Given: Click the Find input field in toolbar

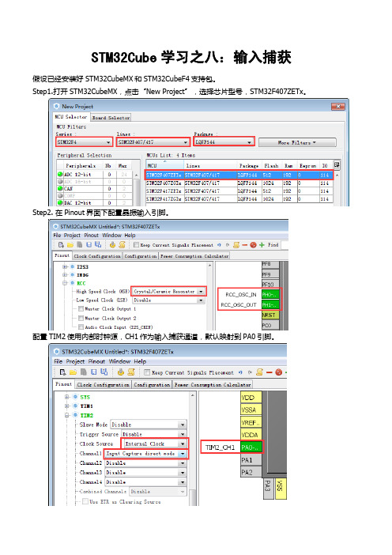Looking at the screenshot, I should coord(285,245).
